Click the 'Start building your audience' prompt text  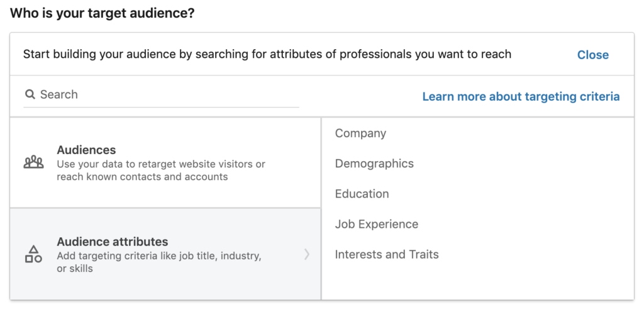267,54
